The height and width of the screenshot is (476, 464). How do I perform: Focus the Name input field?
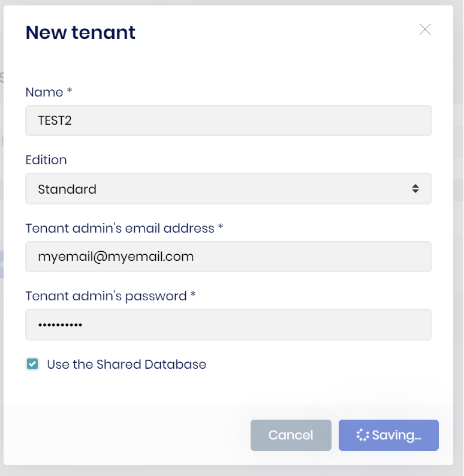[x=228, y=120]
